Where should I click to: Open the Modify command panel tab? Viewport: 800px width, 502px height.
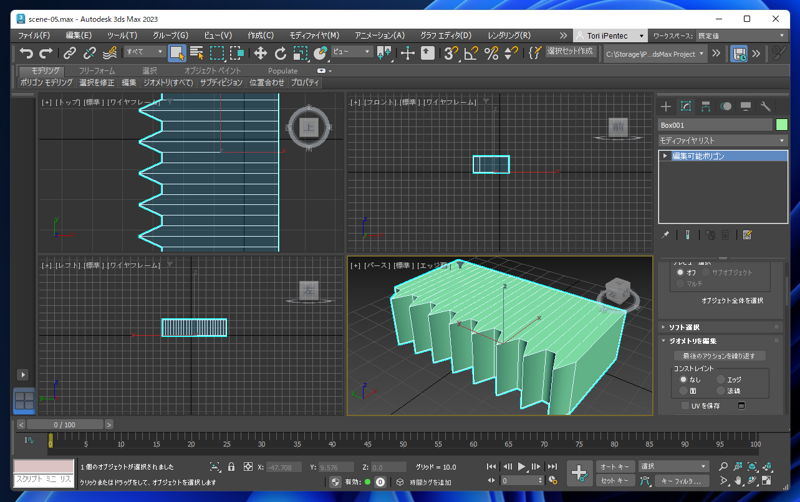coord(686,106)
